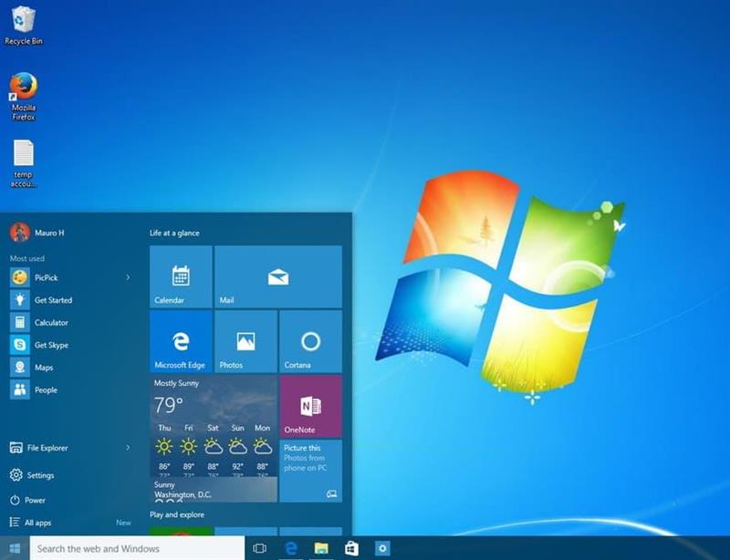
Task: Open Task View on the taskbar
Action: pyautogui.click(x=259, y=548)
